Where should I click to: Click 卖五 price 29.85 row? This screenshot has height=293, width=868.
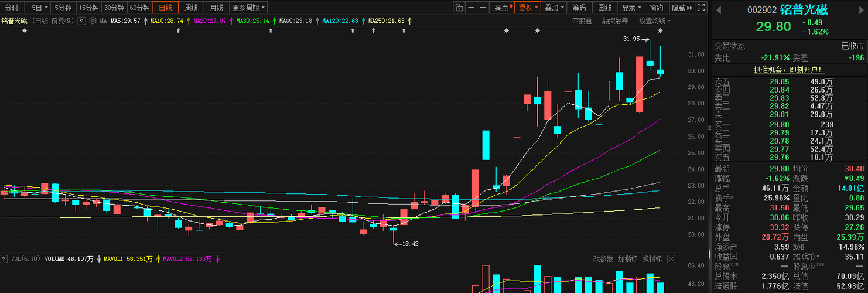click(x=789, y=81)
